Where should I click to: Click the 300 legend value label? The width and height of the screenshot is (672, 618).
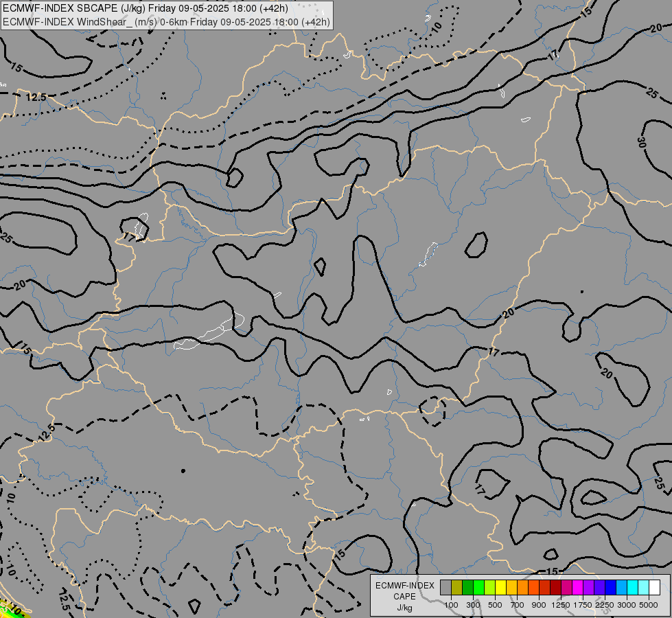click(473, 605)
